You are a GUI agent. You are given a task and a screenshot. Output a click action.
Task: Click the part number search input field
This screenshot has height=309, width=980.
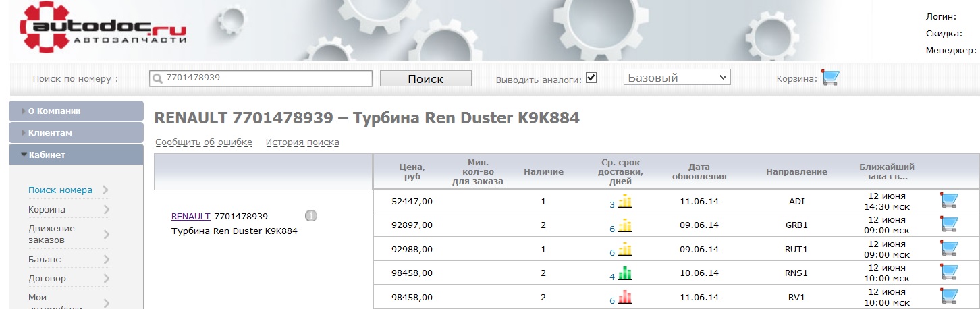(x=261, y=78)
